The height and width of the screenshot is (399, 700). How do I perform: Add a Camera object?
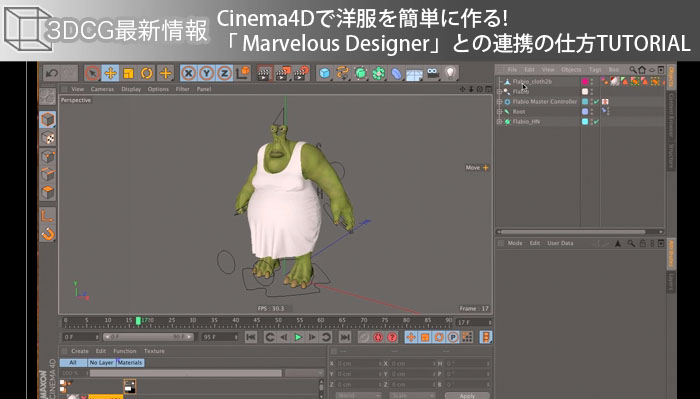433,73
